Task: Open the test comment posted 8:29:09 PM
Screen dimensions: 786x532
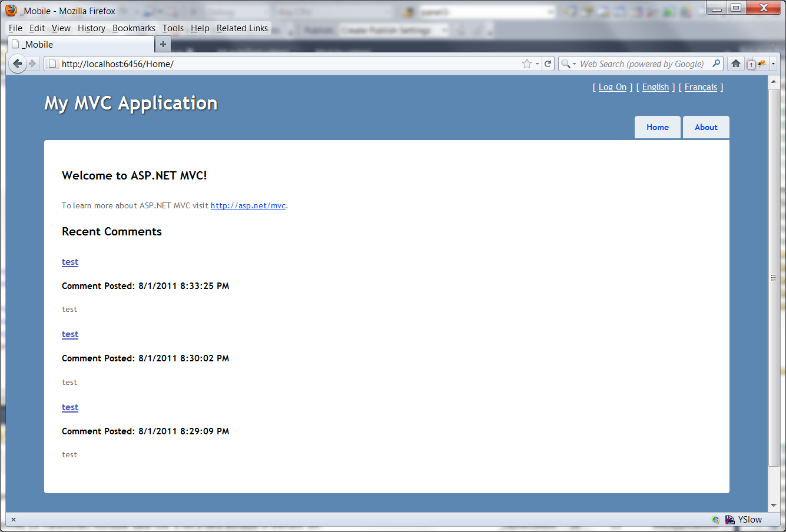Action: coord(70,407)
